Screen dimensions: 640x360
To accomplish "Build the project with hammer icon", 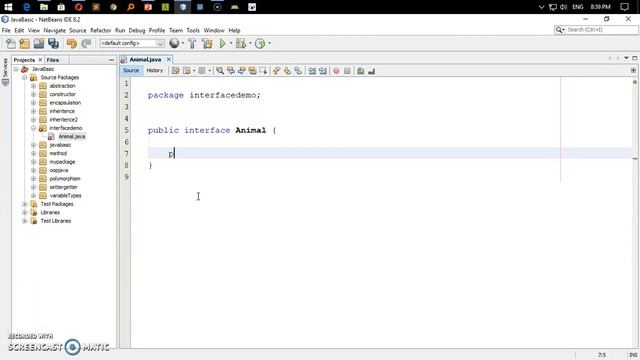I will [192, 43].
